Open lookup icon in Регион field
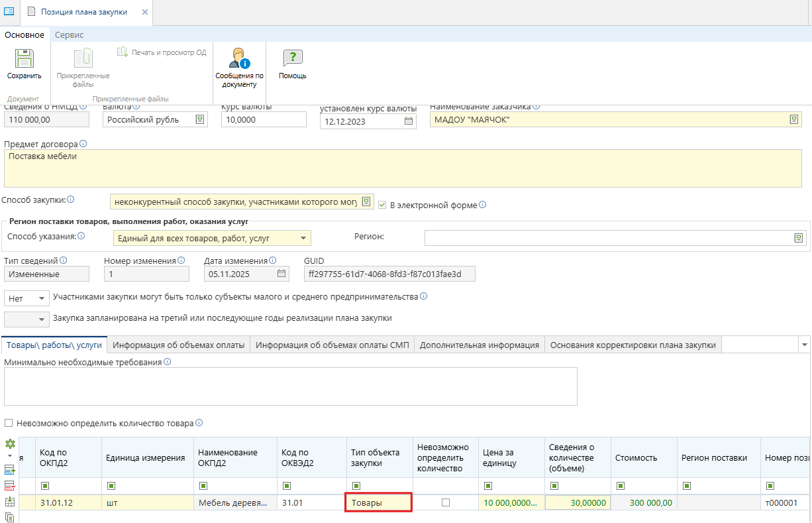812x523 pixels. pyautogui.click(x=799, y=238)
